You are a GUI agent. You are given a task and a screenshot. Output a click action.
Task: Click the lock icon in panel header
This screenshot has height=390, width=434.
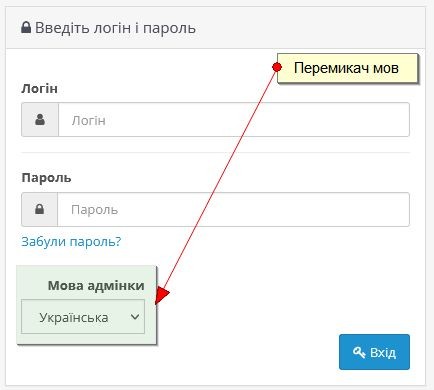[x=26, y=27]
